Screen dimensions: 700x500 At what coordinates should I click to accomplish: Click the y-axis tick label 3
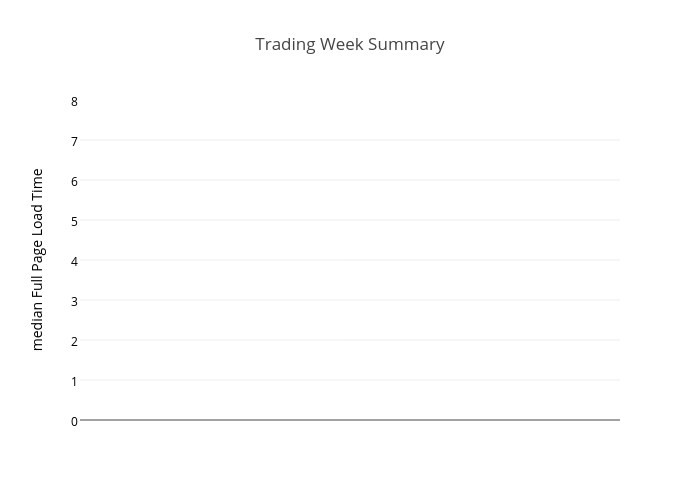(74, 301)
